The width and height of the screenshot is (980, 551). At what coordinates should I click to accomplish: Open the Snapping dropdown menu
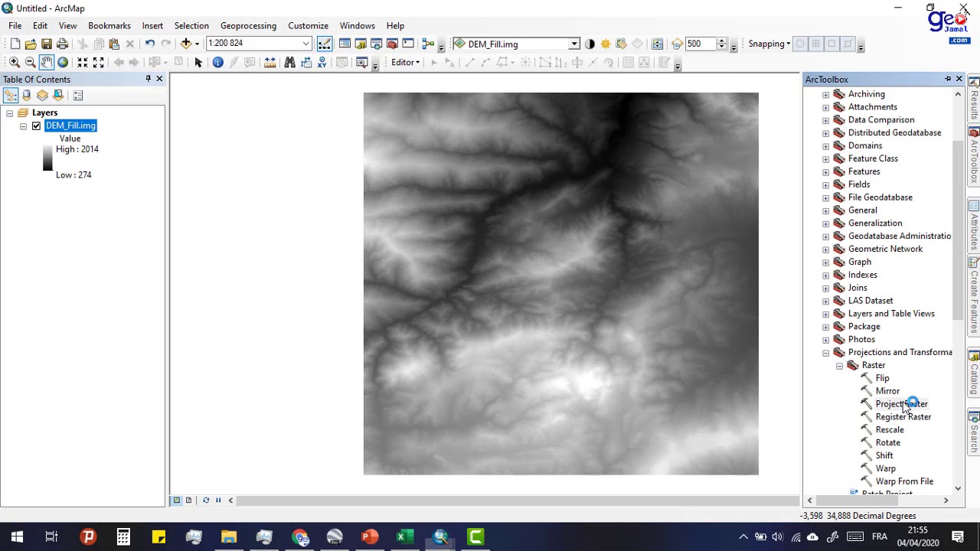click(769, 44)
